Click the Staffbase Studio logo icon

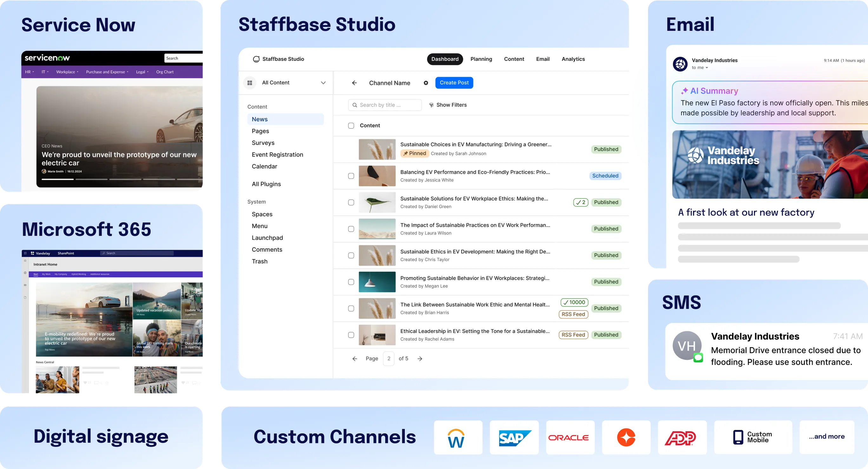[256, 59]
